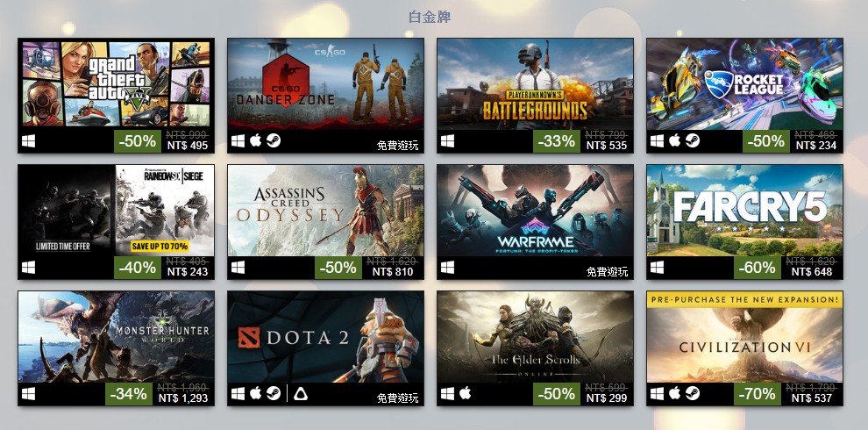Select the -70% discount on Civilization VI

pos(758,394)
